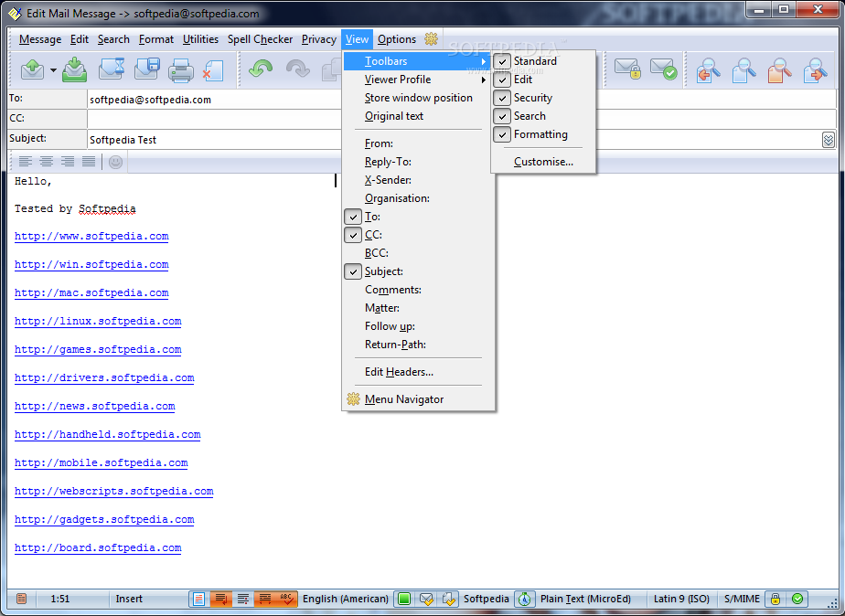The image size is (845, 616).
Task: Click the notepad icon at status bar left
Action: click(22, 599)
